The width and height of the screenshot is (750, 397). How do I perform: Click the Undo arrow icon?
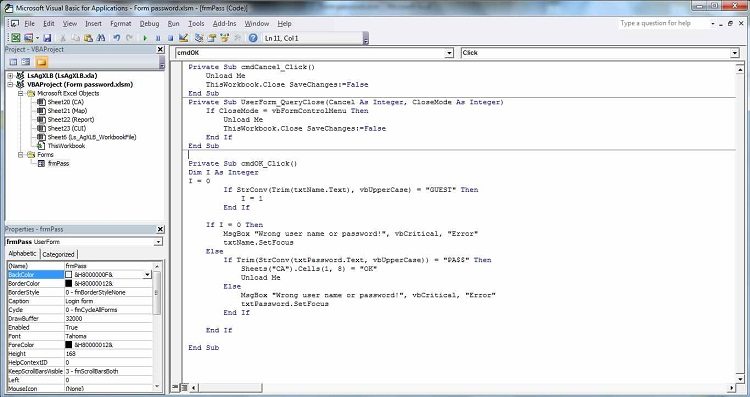pyautogui.click(x=116, y=38)
